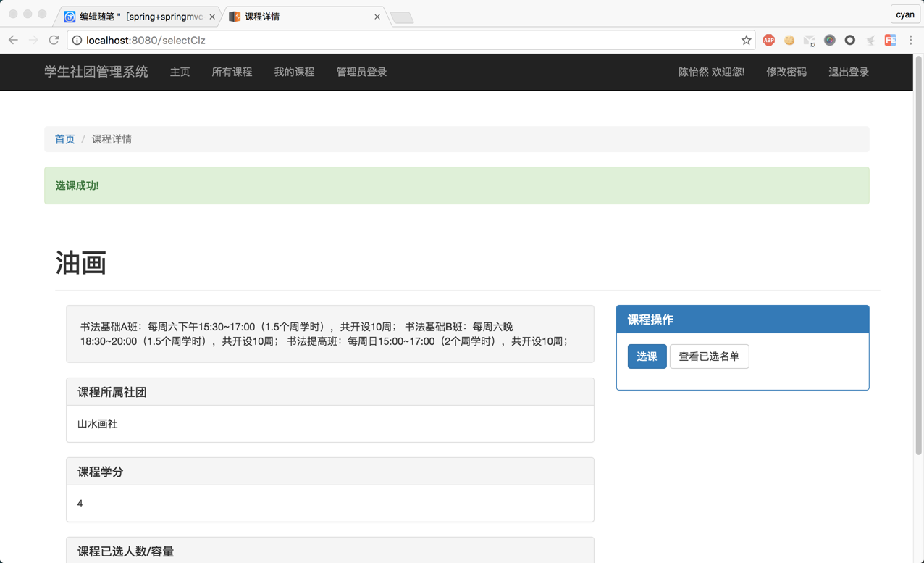Bookmark this page via the star icon
The height and width of the screenshot is (563, 924).
[x=747, y=41]
